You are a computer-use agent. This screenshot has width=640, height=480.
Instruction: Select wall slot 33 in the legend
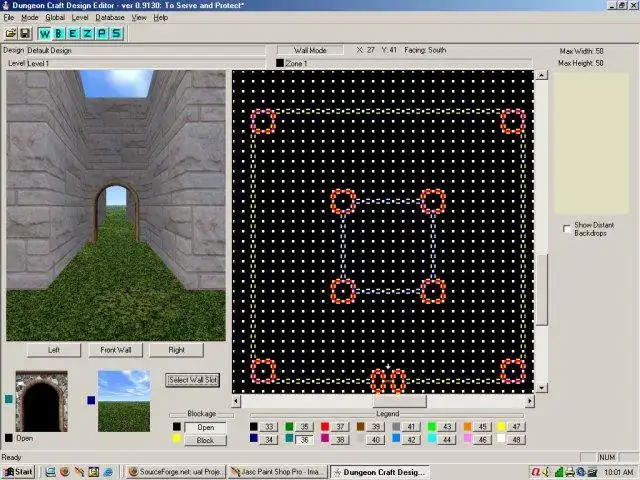269,427
